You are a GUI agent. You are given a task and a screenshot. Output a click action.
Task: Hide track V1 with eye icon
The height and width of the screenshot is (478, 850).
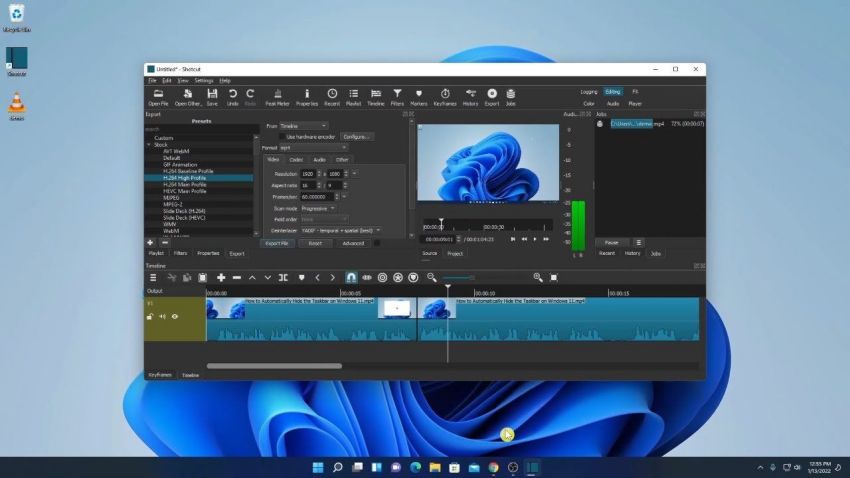click(x=175, y=316)
